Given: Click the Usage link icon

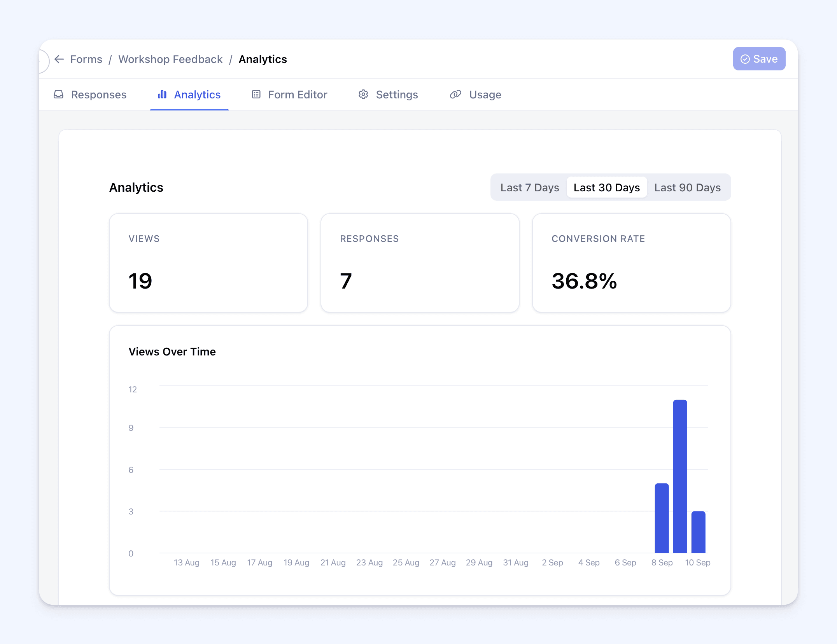Looking at the screenshot, I should [x=455, y=94].
